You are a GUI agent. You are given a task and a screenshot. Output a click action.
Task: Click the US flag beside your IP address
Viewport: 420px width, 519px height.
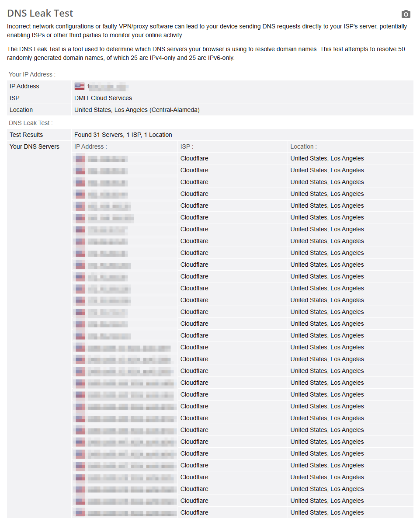[79, 86]
